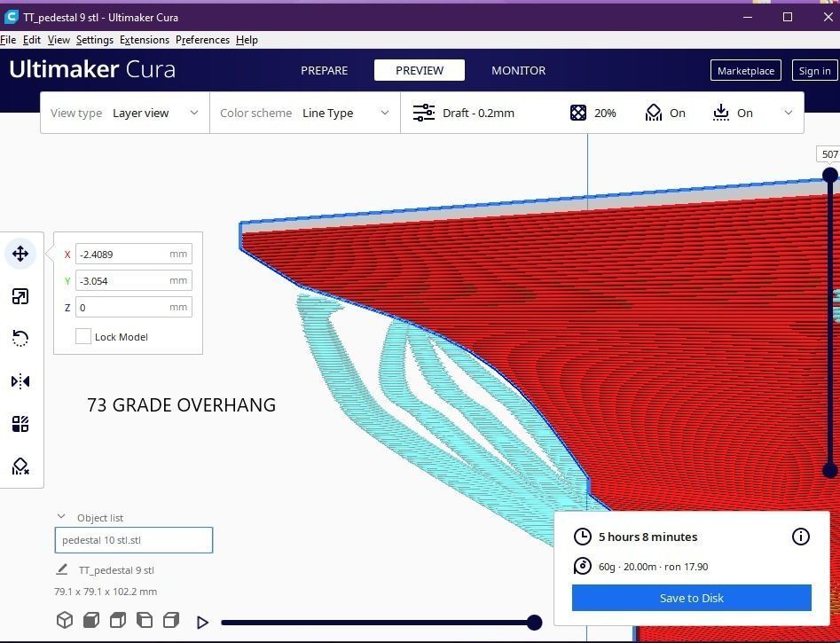Click the layer number 507 box
840x643 pixels.
pyautogui.click(x=828, y=154)
